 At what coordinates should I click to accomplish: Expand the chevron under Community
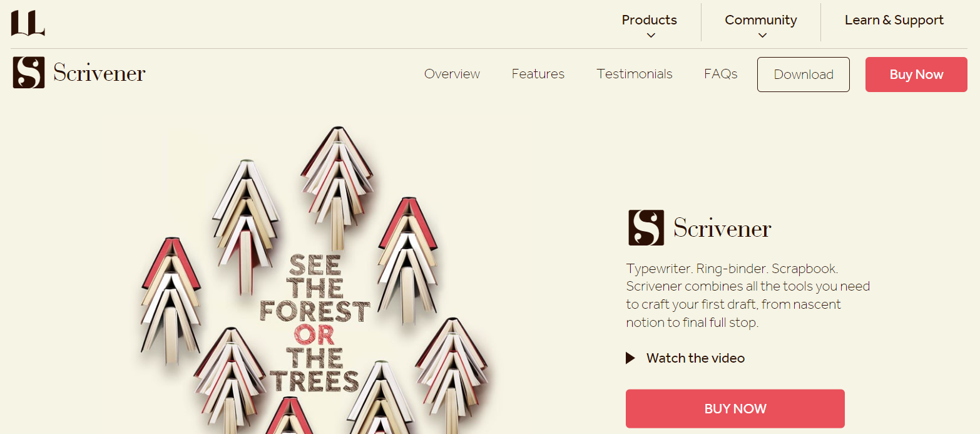coord(762,36)
